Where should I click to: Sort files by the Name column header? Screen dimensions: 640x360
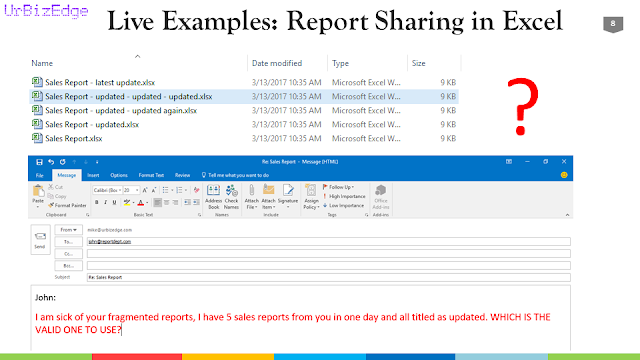click(42, 63)
